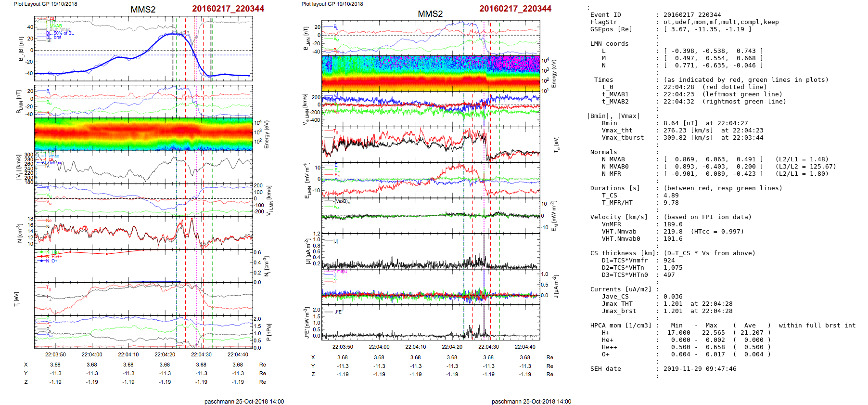Click the J*E' panel in right plot
Screen dimensions: 868x405
click(431, 323)
